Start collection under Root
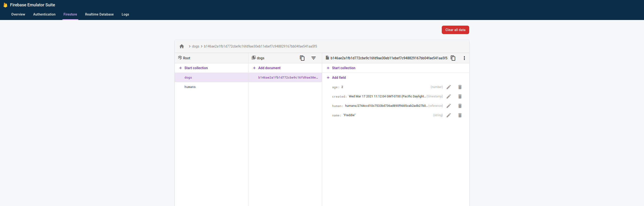Screen dimensions: 644x206 coord(194,68)
